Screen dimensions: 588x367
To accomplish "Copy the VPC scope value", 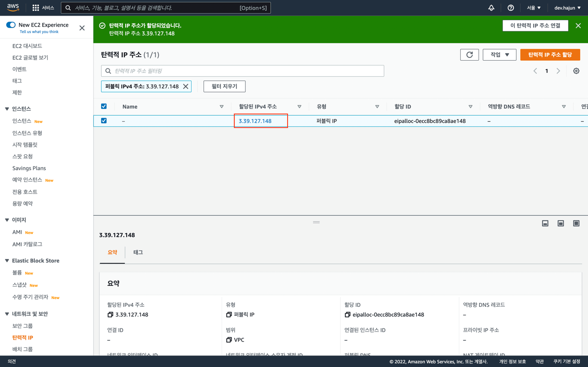I will (229, 340).
